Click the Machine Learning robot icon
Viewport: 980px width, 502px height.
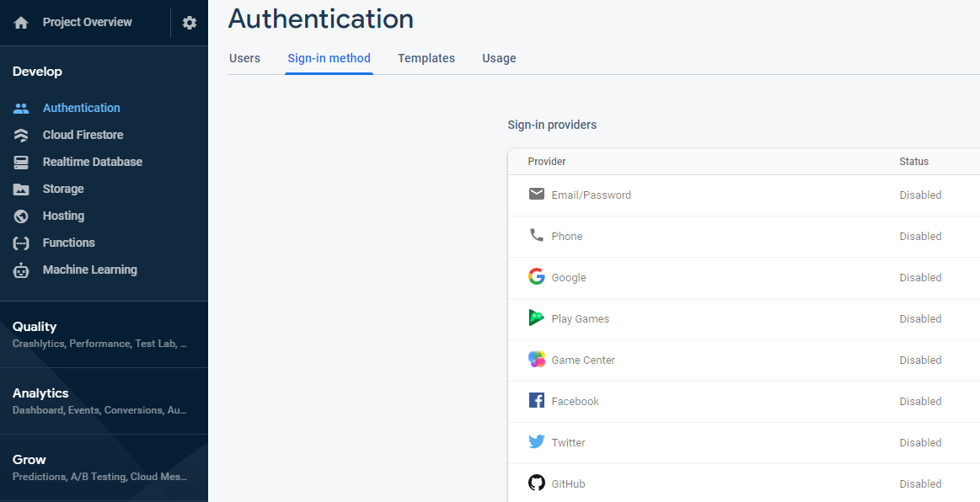pyautogui.click(x=21, y=270)
